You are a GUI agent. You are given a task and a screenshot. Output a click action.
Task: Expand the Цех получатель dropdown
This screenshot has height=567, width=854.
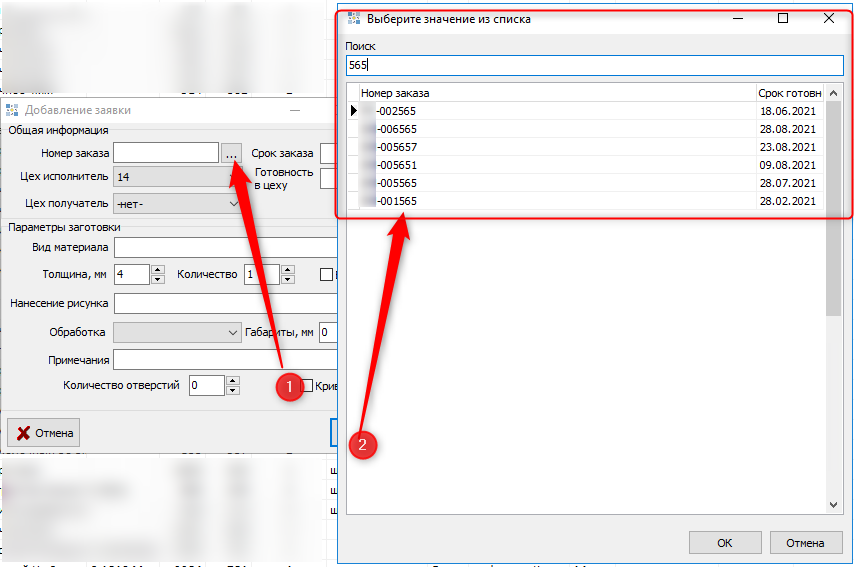[x=234, y=203]
